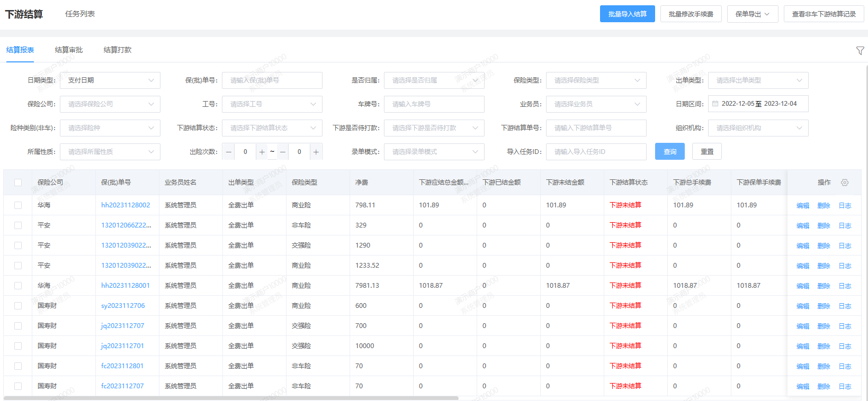Viewport: 868px width, 401px height.
Task: Expand the 组织机构 selector
Action: pos(758,128)
